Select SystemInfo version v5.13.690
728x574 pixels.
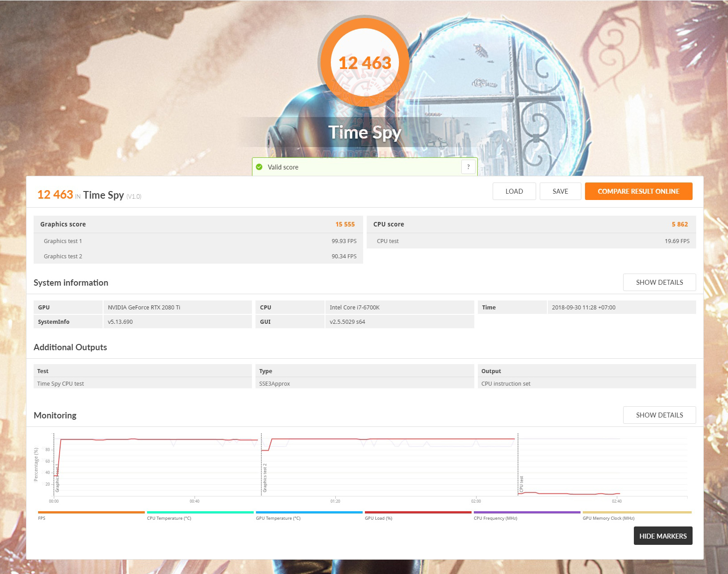coord(120,322)
